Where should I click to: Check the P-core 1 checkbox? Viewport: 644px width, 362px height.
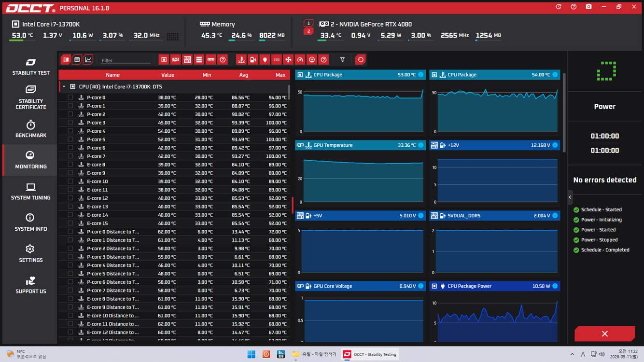tap(70, 106)
